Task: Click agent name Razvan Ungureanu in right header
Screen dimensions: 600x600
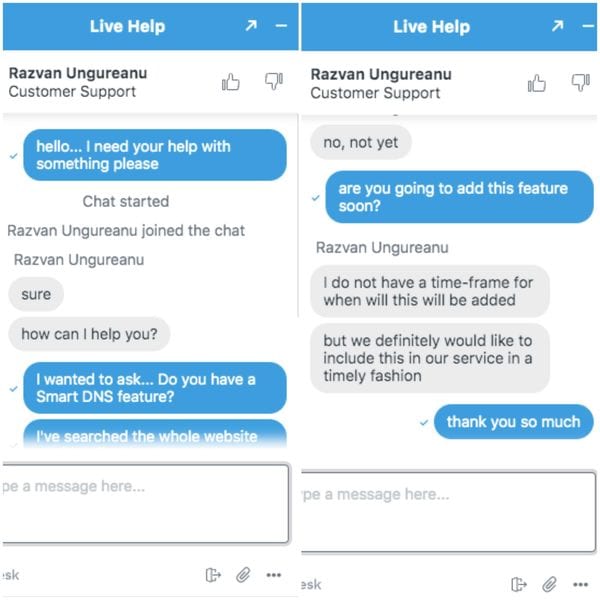Action: click(x=381, y=74)
